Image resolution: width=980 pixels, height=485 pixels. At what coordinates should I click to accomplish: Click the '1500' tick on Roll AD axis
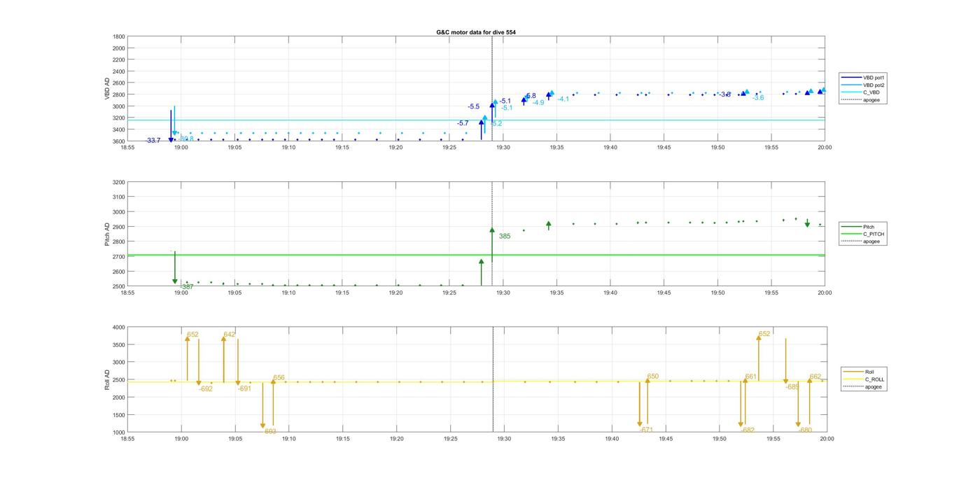pyautogui.click(x=120, y=415)
